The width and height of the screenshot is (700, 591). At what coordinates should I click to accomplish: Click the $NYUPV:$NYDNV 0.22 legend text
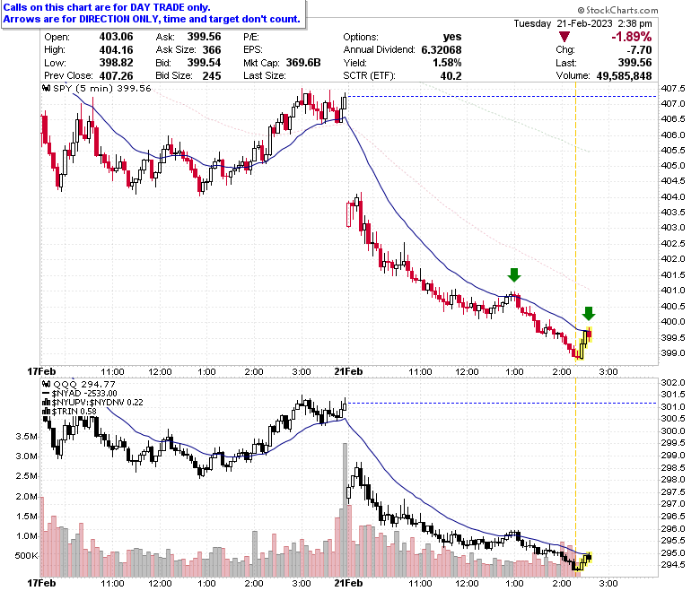[x=97, y=403]
